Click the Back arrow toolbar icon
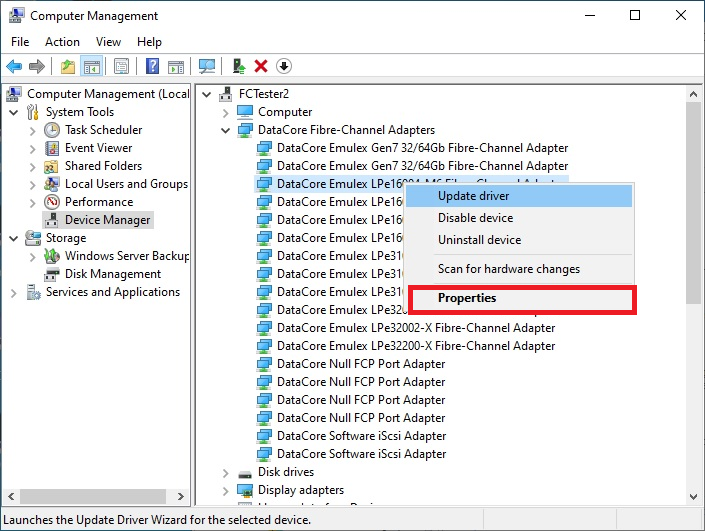Screen dimensions: 705x531 (14, 66)
